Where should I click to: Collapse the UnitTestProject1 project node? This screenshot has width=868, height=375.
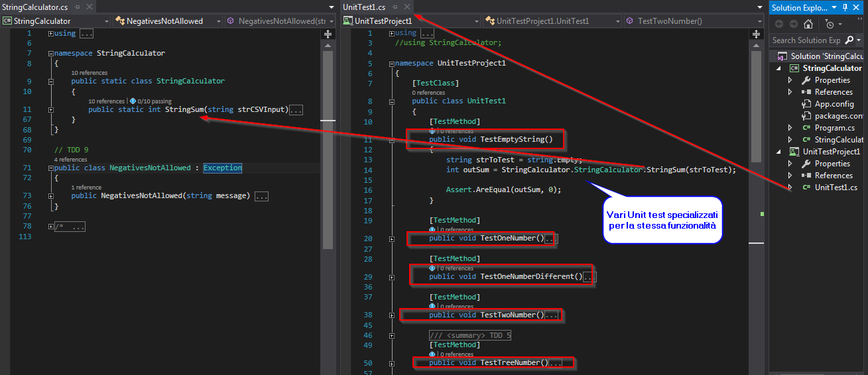780,152
